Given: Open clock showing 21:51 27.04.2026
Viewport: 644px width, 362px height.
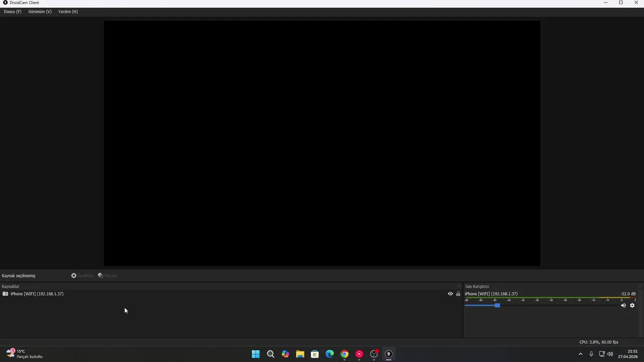Looking at the screenshot, I should 628,354.
